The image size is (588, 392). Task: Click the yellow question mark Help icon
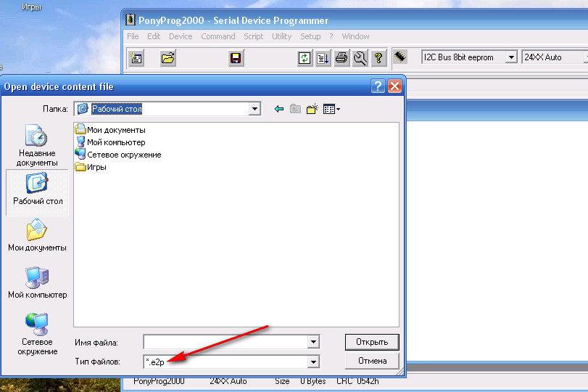(378, 58)
